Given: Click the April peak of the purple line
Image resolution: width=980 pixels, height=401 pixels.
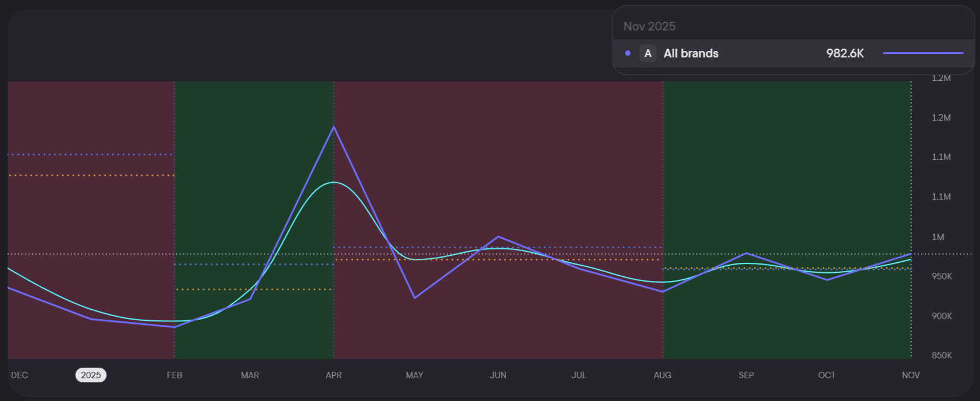Looking at the screenshot, I should (x=334, y=127).
